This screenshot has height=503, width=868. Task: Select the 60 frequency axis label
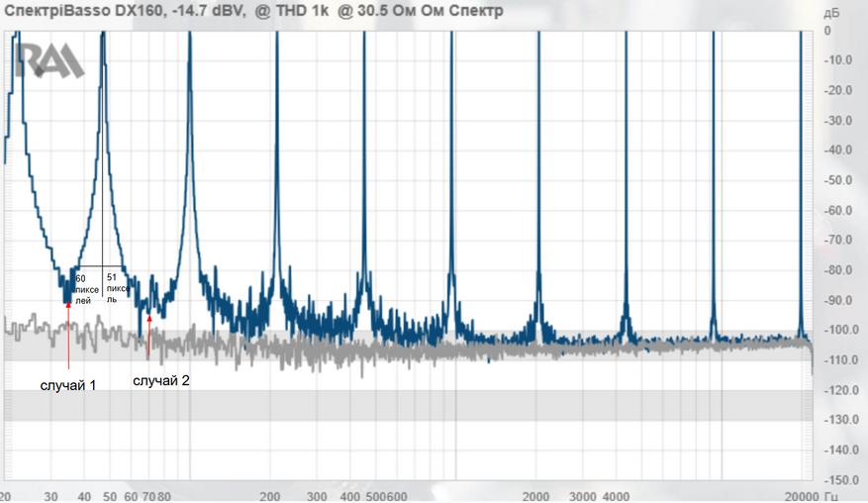pyautogui.click(x=131, y=496)
